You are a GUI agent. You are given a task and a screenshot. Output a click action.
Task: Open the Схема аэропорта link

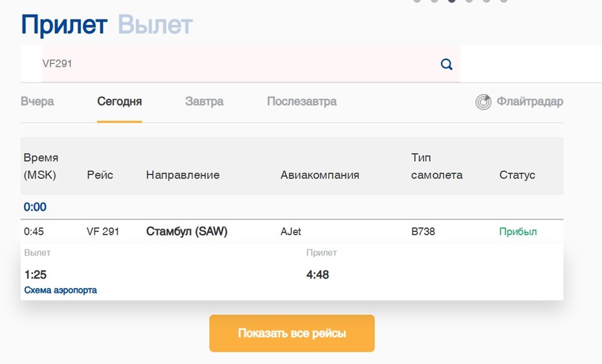60,290
